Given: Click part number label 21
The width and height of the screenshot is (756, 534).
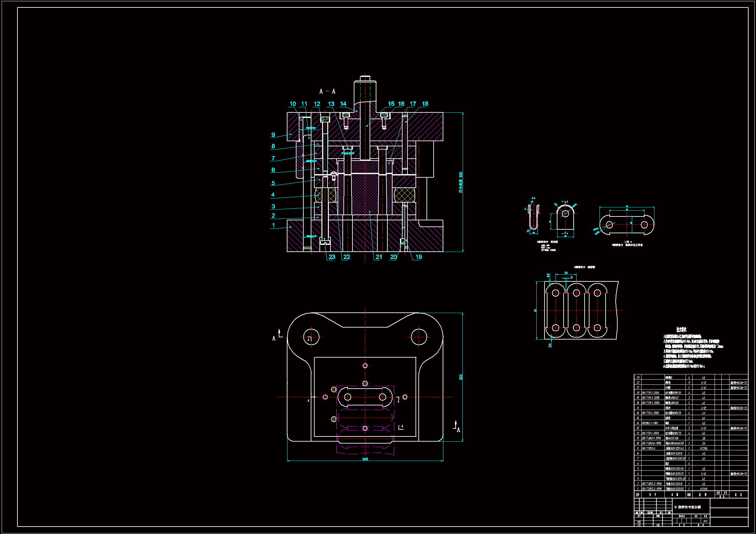Looking at the screenshot, I should (x=379, y=257).
